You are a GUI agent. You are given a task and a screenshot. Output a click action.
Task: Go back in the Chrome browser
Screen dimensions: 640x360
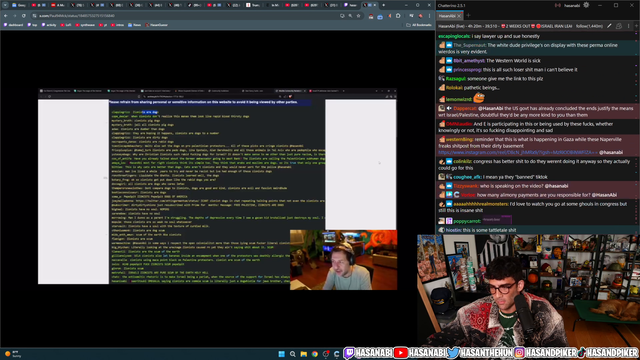click(x=6, y=16)
